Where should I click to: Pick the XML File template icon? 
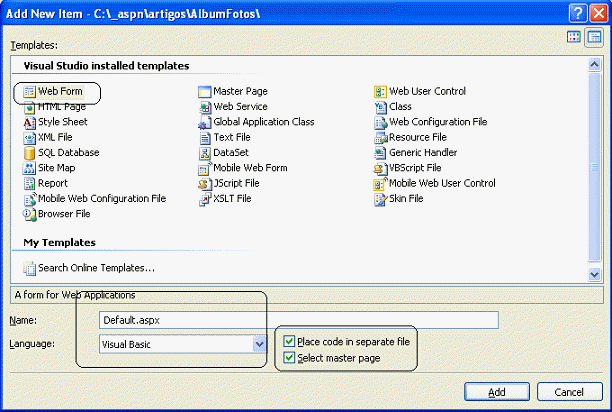[29, 138]
